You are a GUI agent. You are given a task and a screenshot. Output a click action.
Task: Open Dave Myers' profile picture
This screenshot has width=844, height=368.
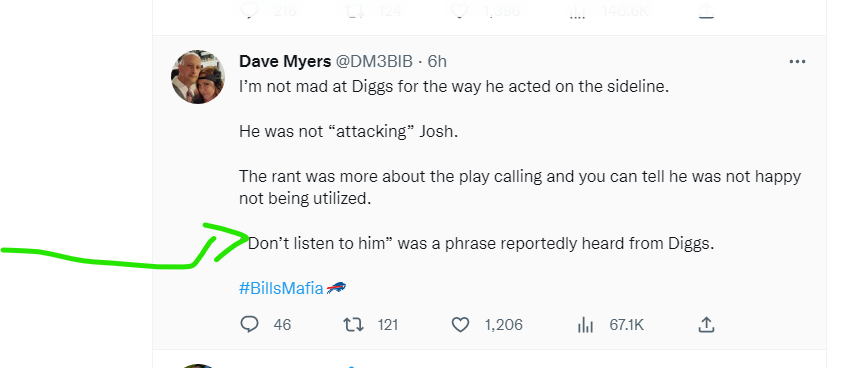pos(198,77)
